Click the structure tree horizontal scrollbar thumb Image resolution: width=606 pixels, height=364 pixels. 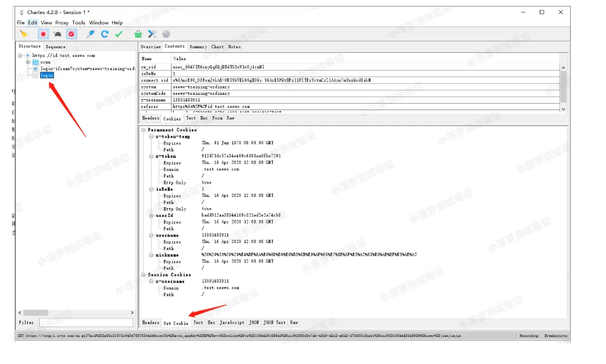click(36, 312)
